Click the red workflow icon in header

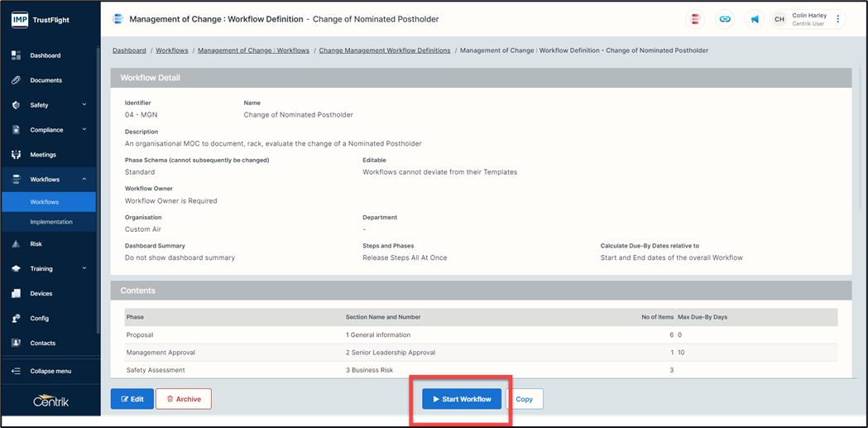[696, 19]
